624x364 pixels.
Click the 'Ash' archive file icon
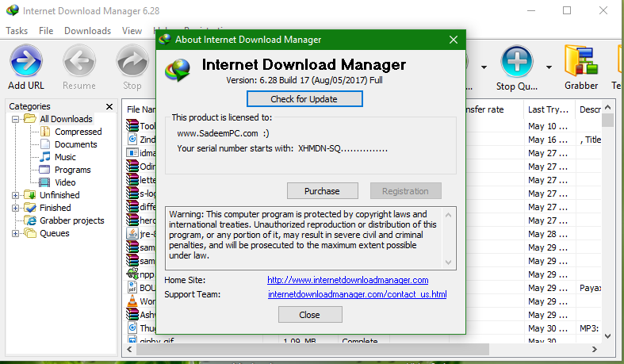point(132,314)
